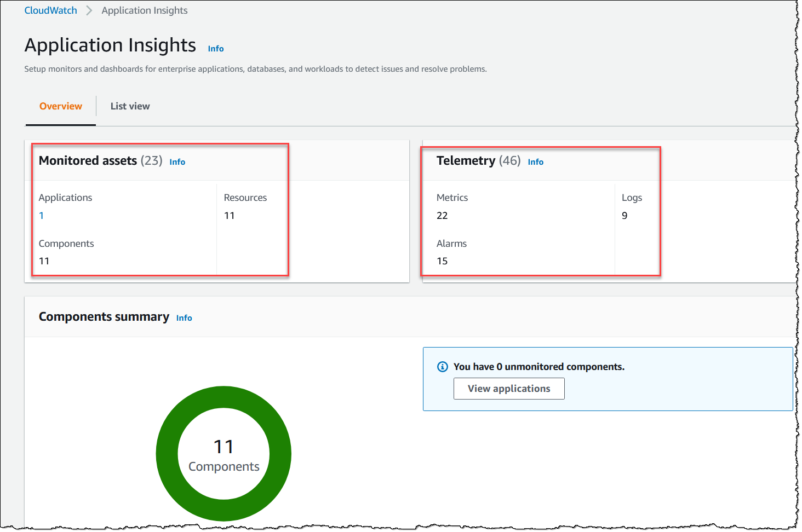
Task: Open Info for Monitored assets
Action: (x=177, y=161)
